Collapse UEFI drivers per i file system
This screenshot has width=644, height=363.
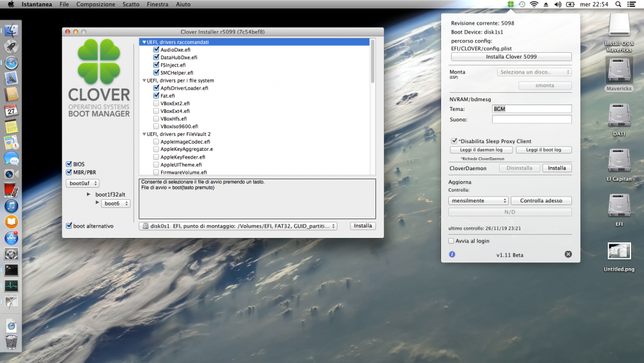tap(144, 81)
